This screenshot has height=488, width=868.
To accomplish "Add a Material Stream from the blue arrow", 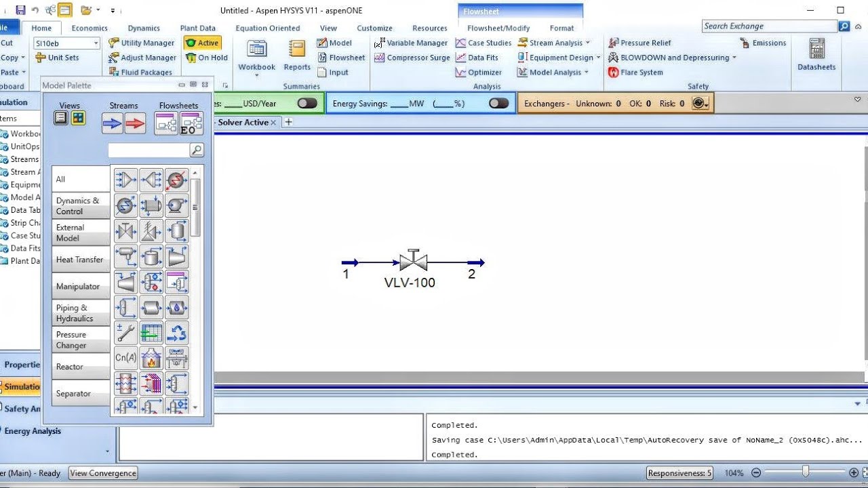I will [x=113, y=123].
